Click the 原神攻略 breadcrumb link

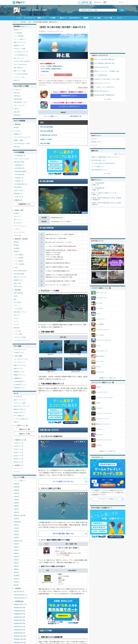[x=23, y=22]
